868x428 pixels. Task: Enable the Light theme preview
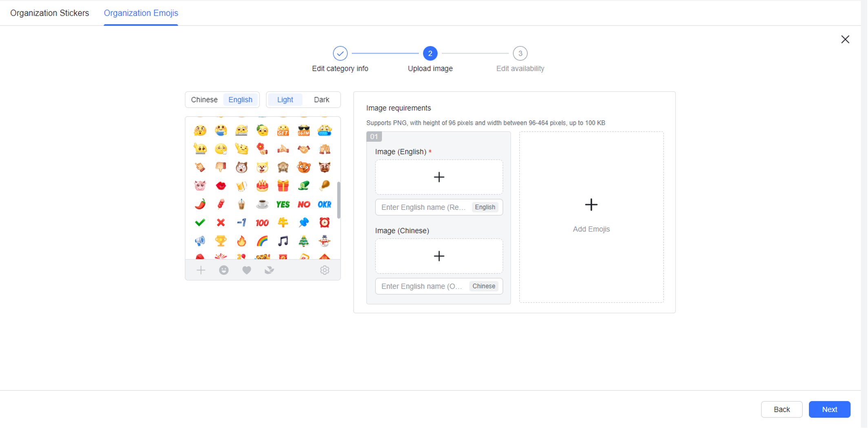point(285,99)
